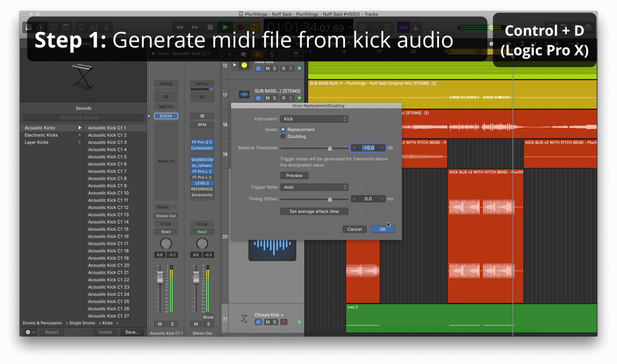Open the EXS24 instrument slot
Viewport: 617px width, 364px height.
tap(166, 116)
